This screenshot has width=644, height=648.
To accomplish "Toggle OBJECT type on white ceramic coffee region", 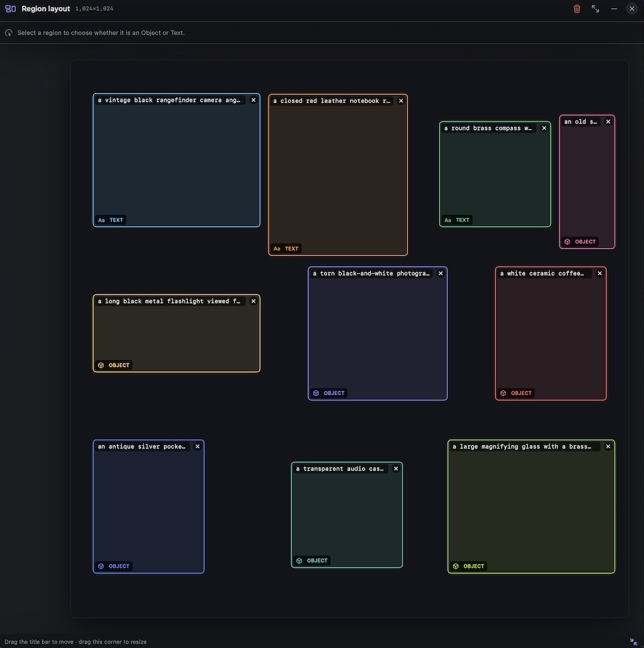I will [516, 393].
